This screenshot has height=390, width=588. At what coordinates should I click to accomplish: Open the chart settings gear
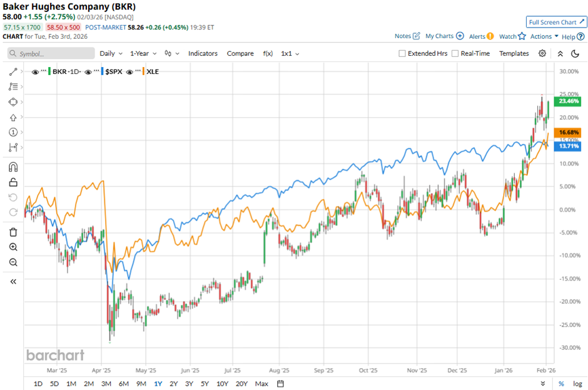coord(542,53)
